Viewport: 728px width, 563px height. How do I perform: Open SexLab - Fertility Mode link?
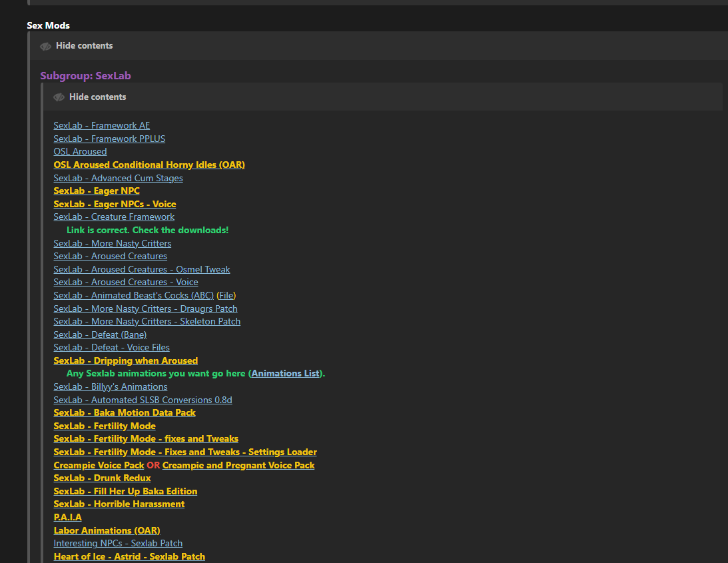105,426
